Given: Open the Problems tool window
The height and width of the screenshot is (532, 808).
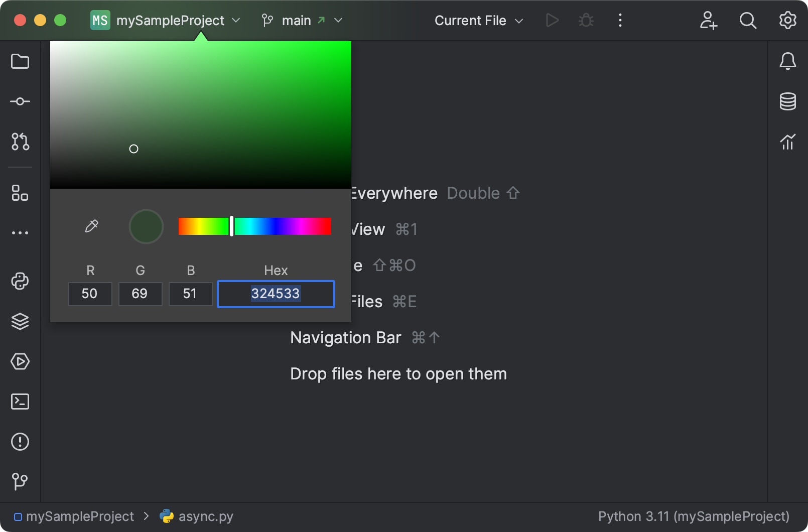Looking at the screenshot, I should click(20, 442).
